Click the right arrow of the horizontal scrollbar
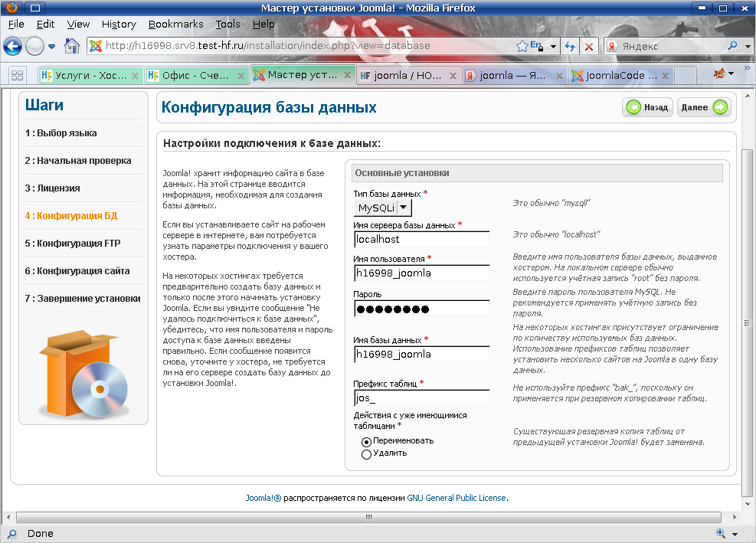This screenshot has width=756, height=543. click(734, 517)
